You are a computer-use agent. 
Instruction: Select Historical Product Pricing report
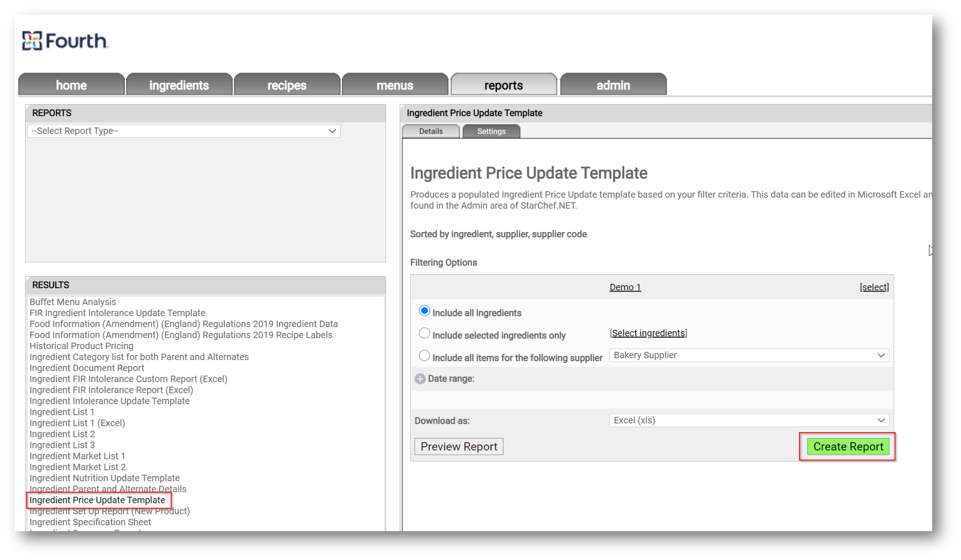click(x=81, y=346)
